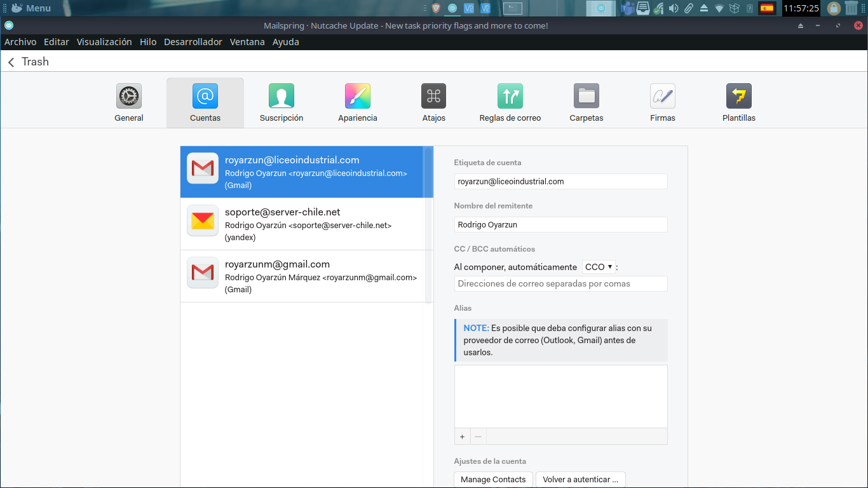Click inside the empty Alias list box
The image size is (868, 488).
[561, 396]
